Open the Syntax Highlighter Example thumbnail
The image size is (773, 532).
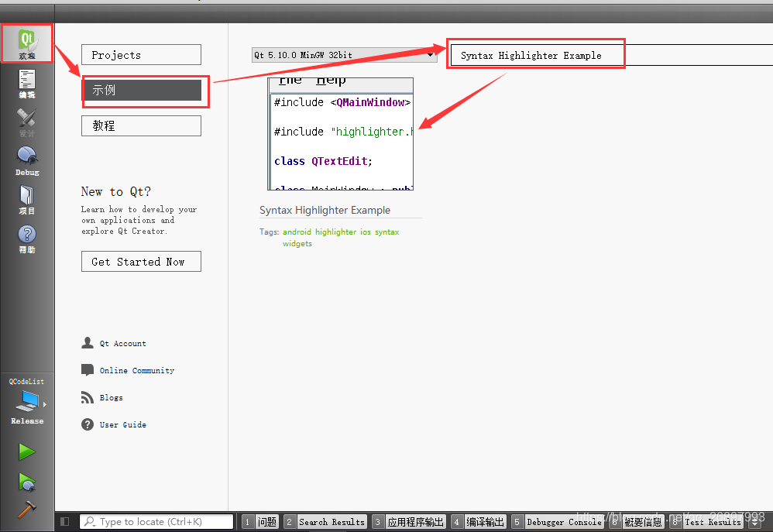click(x=340, y=134)
